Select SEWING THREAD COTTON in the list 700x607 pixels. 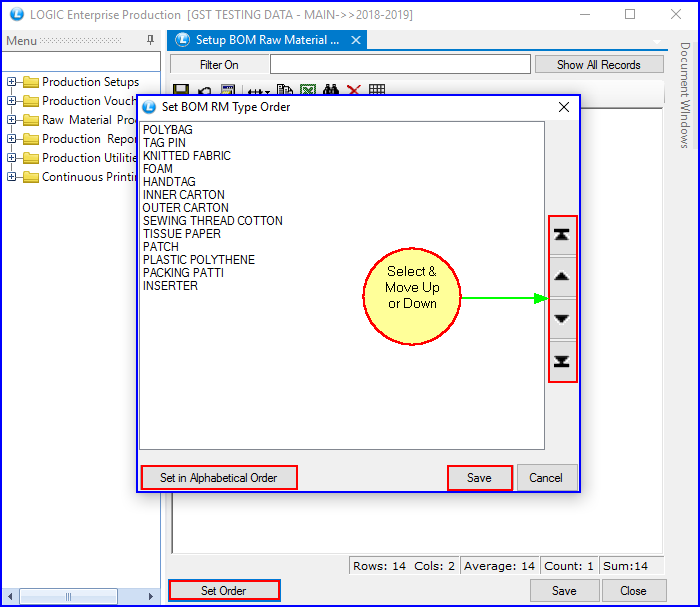click(212, 220)
